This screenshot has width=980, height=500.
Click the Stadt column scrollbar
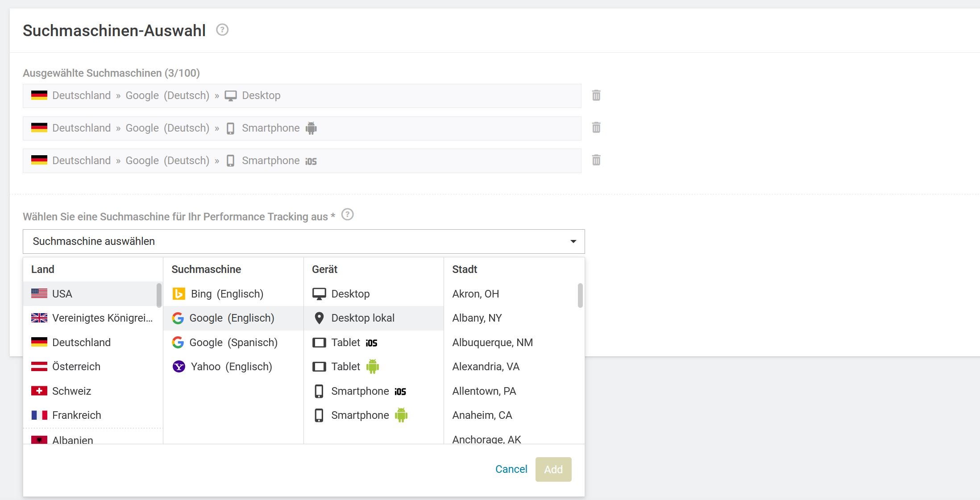(580, 296)
